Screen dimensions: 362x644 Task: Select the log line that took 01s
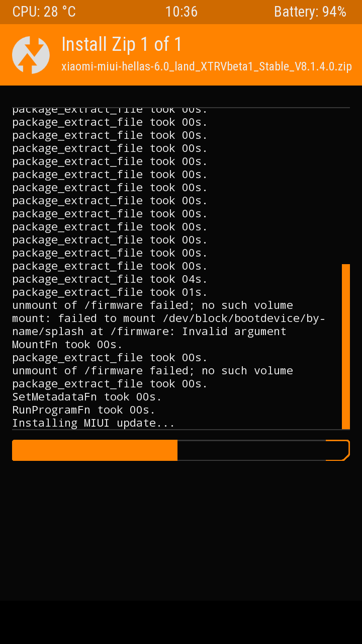110,292
